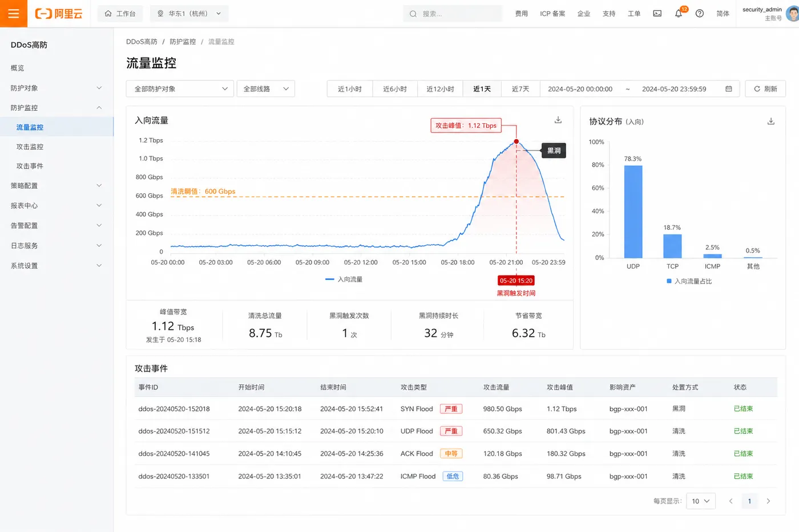Open the hamburger main menu
This screenshot has height=532, width=799.
click(14, 14)
